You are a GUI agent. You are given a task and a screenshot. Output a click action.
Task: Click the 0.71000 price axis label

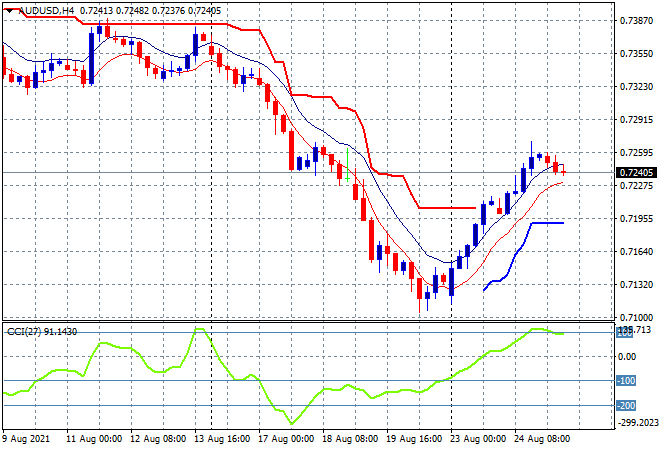click(636, 317)
